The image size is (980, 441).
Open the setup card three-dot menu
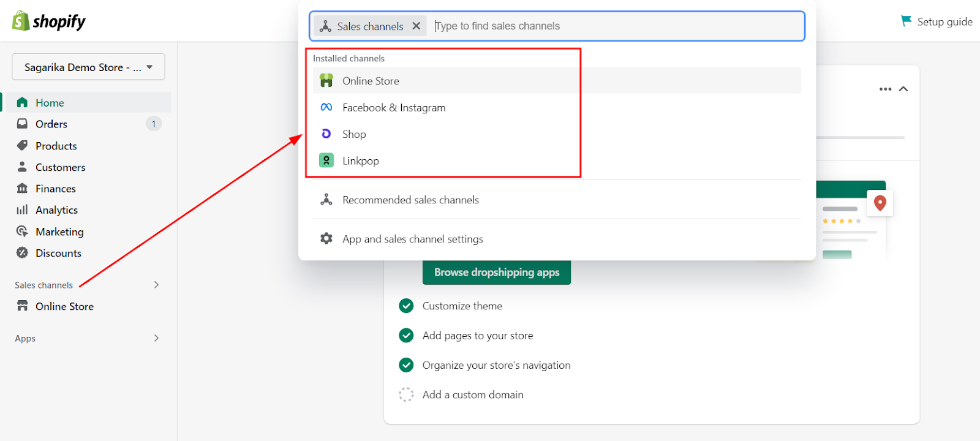click(x=885, y=89)
